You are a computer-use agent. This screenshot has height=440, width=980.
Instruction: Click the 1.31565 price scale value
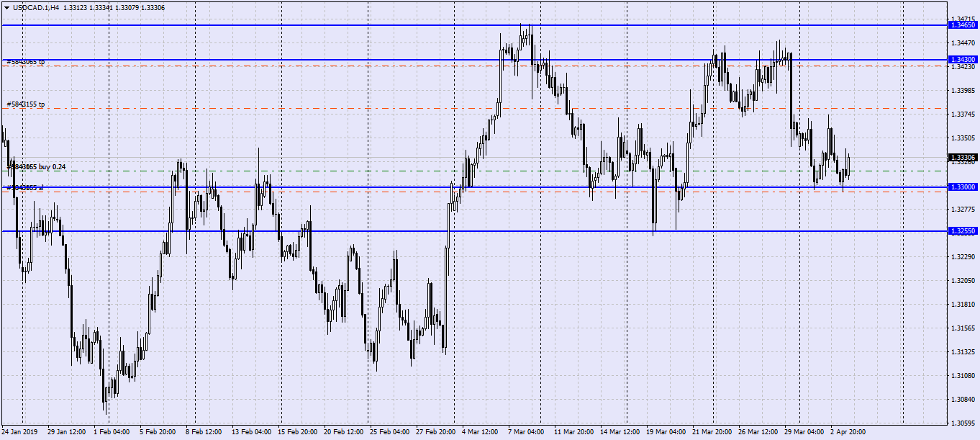(962, 328)
